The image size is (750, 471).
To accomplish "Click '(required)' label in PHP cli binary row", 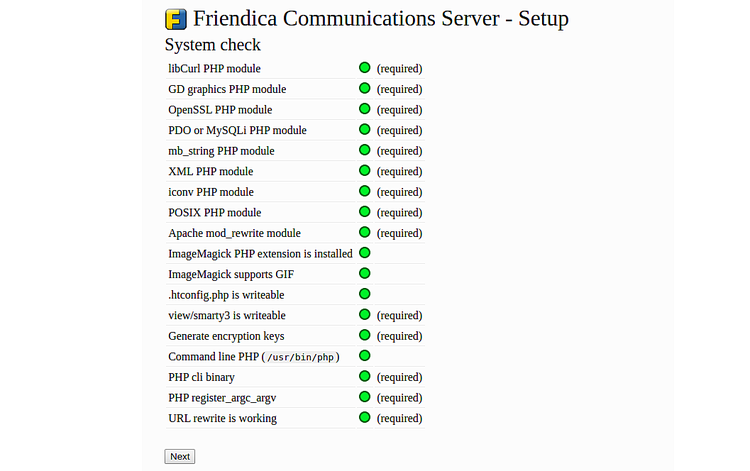I will (x=399, y=377).
